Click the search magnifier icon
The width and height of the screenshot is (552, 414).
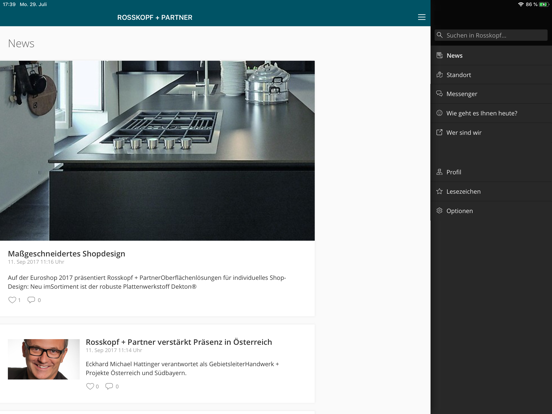(x=439, y=35)
